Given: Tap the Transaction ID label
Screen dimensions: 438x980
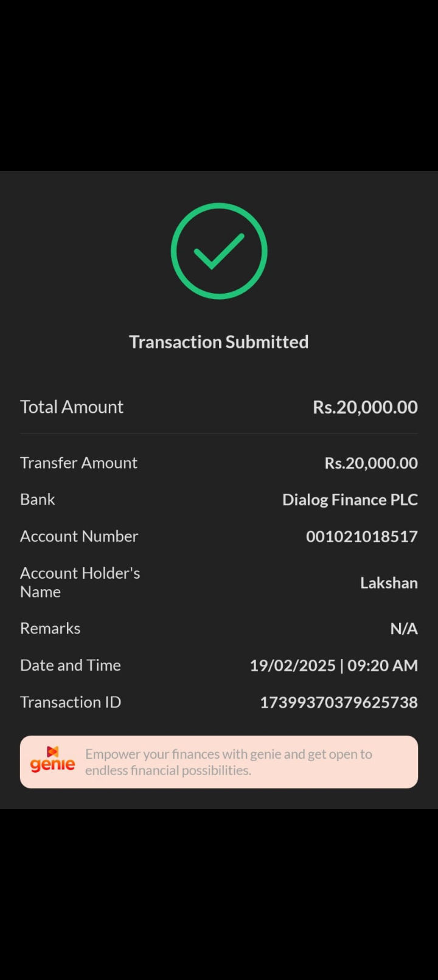Looking at the screenshot, I should pos(71,702).
